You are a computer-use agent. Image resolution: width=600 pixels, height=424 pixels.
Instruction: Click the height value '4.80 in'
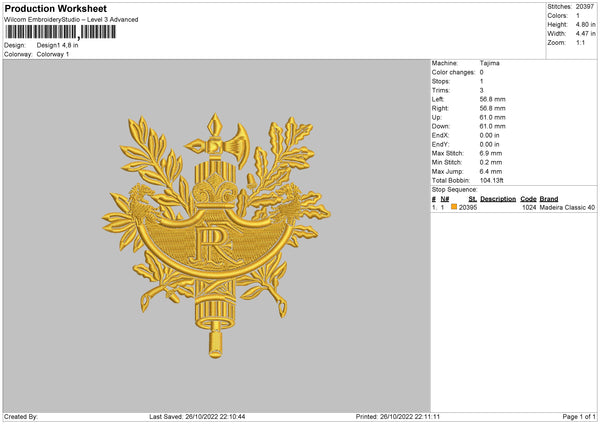click(585, 24)
